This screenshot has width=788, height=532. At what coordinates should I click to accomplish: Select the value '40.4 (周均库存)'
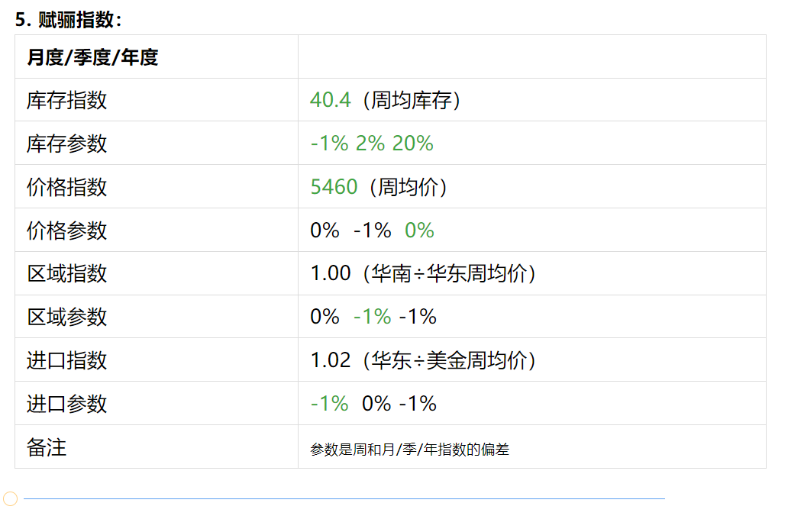point(385,100)
